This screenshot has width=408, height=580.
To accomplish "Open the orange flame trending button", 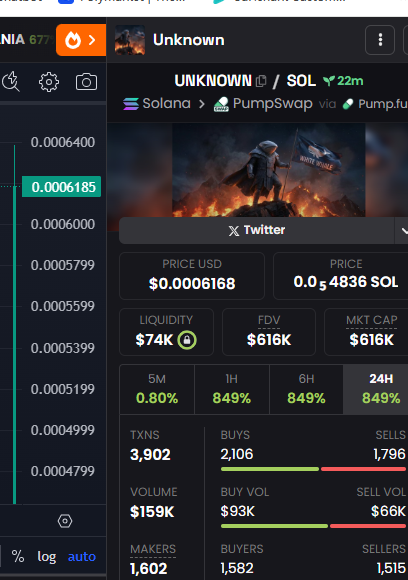I will [x=81, y=40].
